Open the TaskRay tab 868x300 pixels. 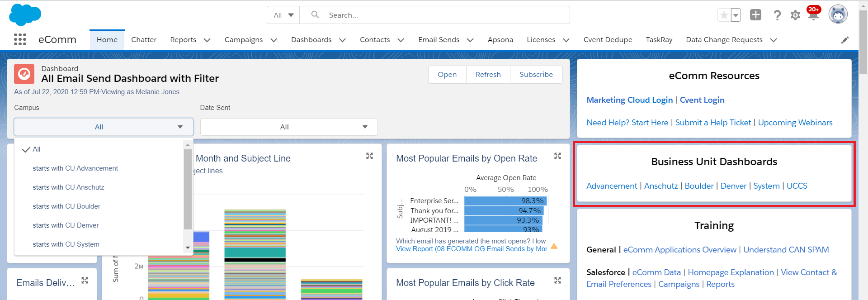(x=659, y=40)
